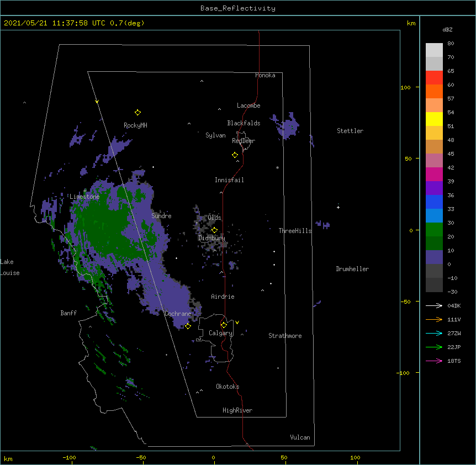476x465 pixels.
Task: Click the Innisfail town label
Action: pyautogui.click(x=229, y=180)
